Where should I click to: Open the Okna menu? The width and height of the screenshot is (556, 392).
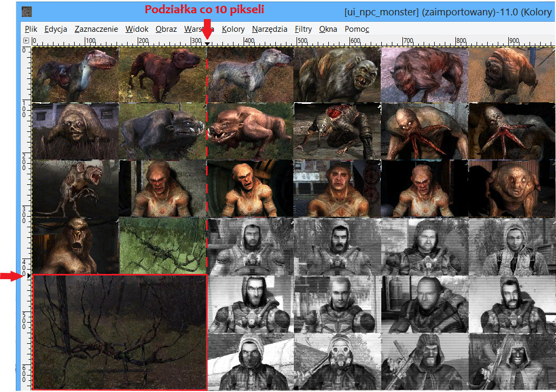click(328, 29)
